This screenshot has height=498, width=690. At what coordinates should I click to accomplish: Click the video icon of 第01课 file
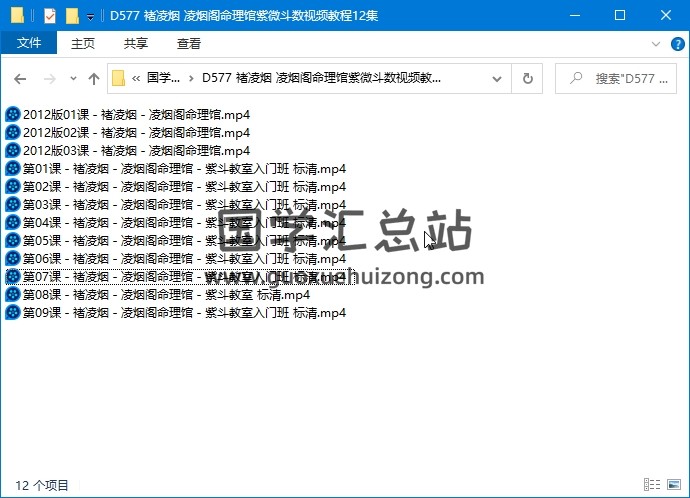[13, 168]
